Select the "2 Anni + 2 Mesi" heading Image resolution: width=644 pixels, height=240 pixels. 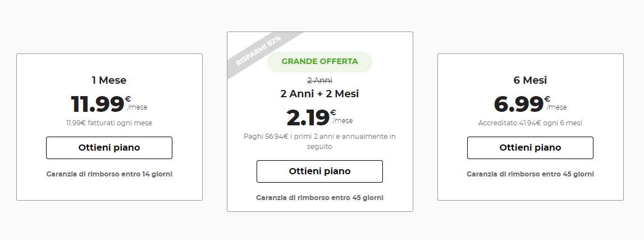pyautogui.click(x=319, y=93)
